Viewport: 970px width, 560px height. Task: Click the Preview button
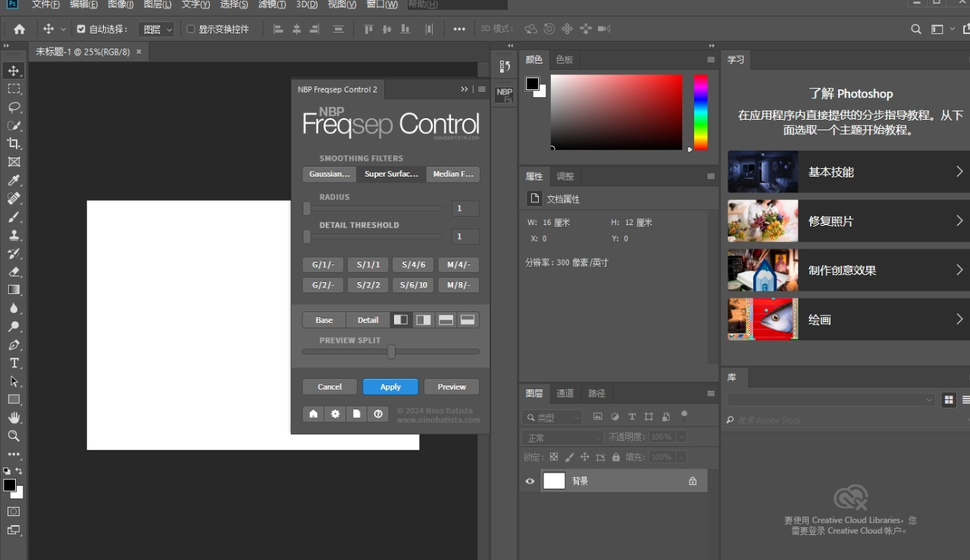point(452,386)
